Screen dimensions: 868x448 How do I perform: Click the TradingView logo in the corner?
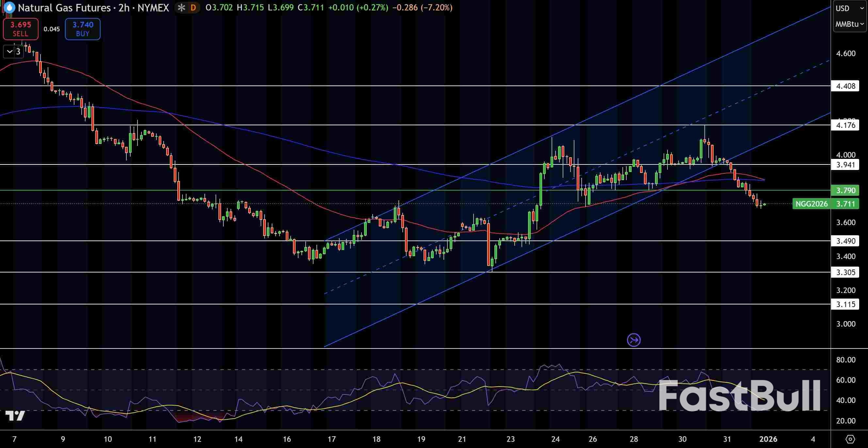pos(15,416)
